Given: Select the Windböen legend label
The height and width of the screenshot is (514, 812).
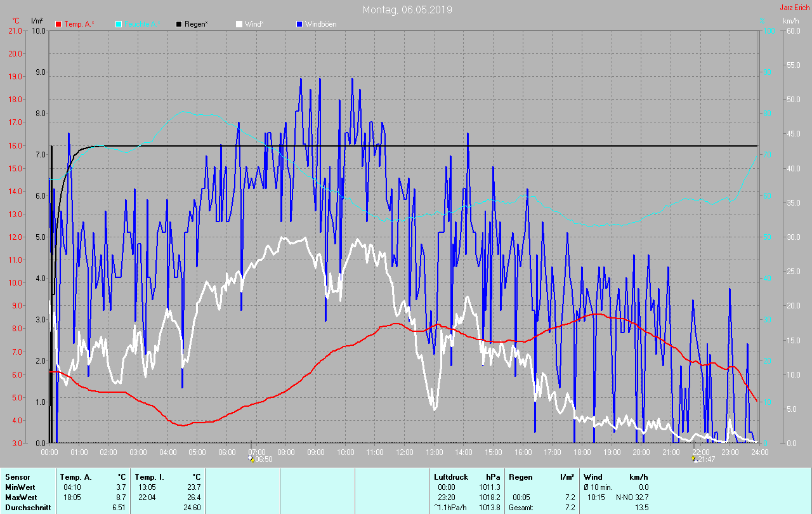Looking at the screenshot, I should pyautogui.click(x=320, y=24).
